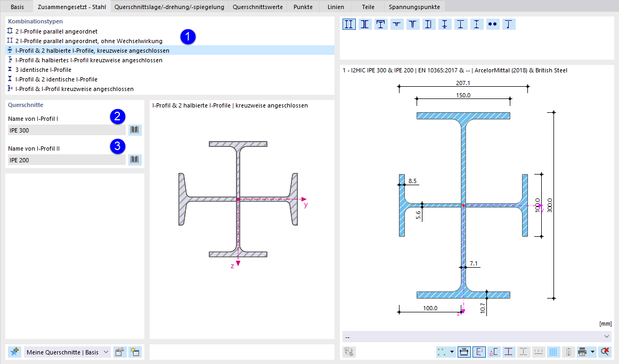Select 'I-Profil & 2 halbierte I-Profile, kreuzweise angeschlossen'

[x=170, y=51]
